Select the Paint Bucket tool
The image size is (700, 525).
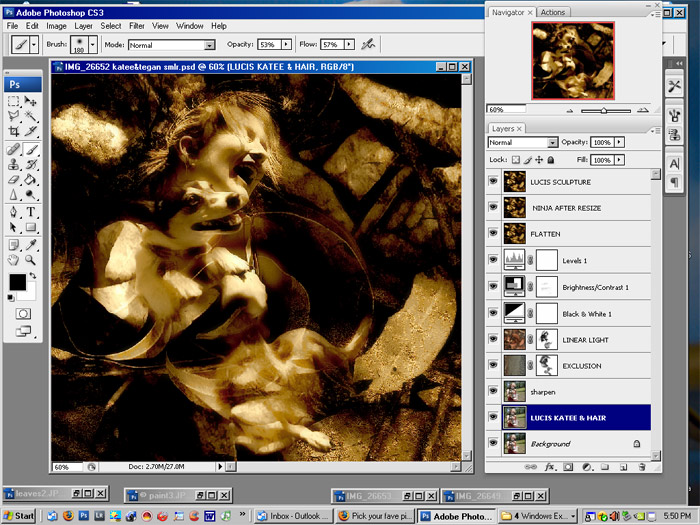coord(30,179)
